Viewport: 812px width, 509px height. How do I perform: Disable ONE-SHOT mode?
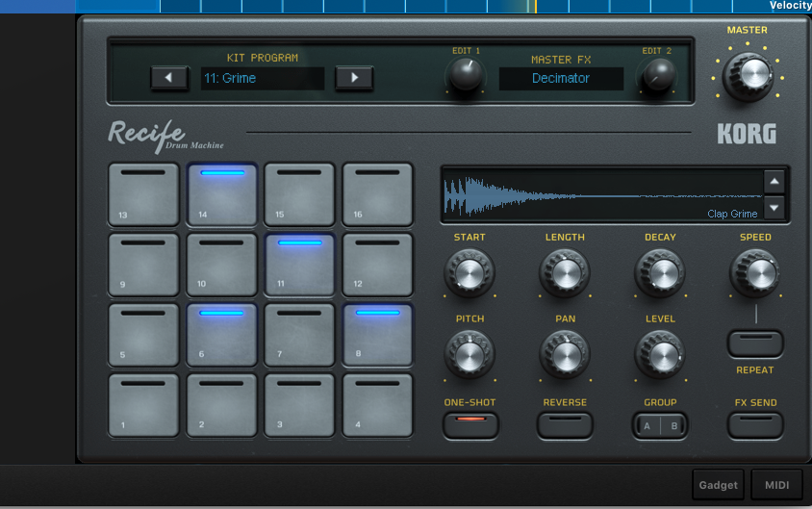pyautogui.click(x=470, y=425)
